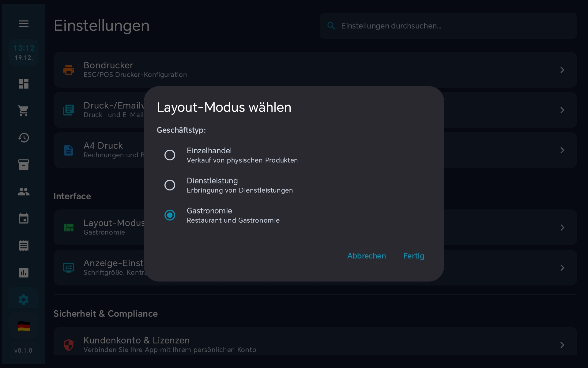588x368 pixels.
Task: Expand the Bondrucker settings row chevron
Action: click(562, 70)
